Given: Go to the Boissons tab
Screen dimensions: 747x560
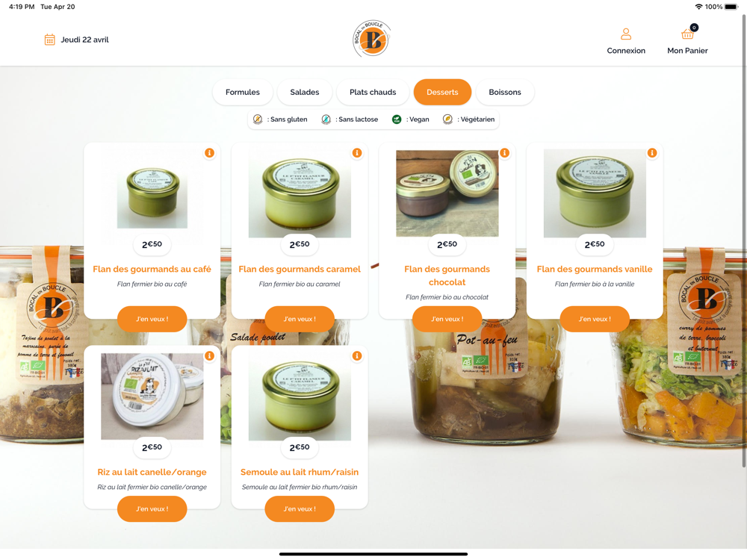Looking at the screenshot, I should (x=504, y=92).
